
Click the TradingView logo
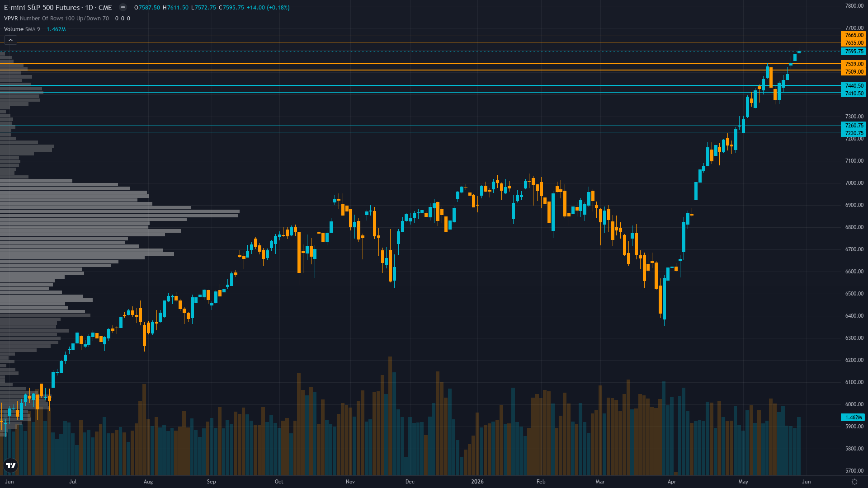coord(10,465)
